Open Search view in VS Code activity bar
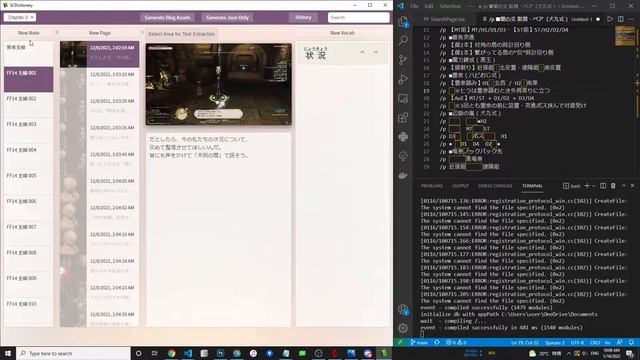Image resolution: width=640 pixels, height=360 pixels. (403, 40)
